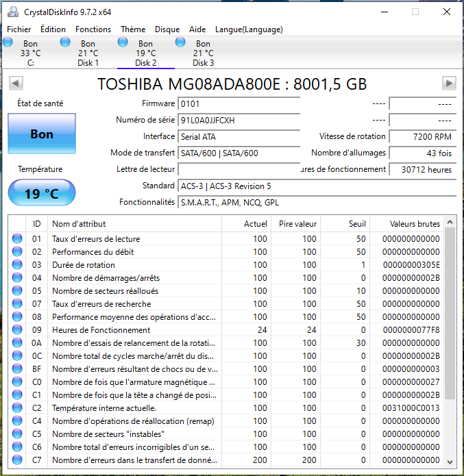
Task: Click the status orb above Disk 1
Action: click(65, 42)
